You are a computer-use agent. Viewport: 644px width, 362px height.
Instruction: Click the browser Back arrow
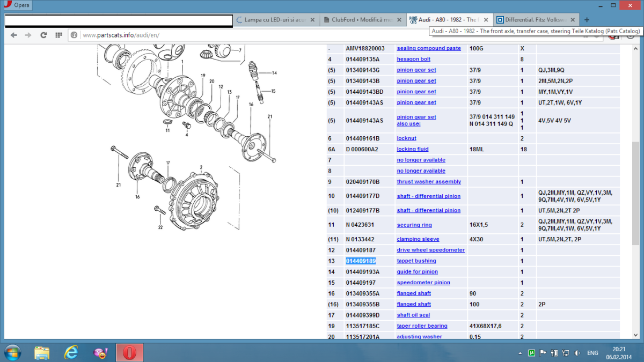tap(13, 35)
